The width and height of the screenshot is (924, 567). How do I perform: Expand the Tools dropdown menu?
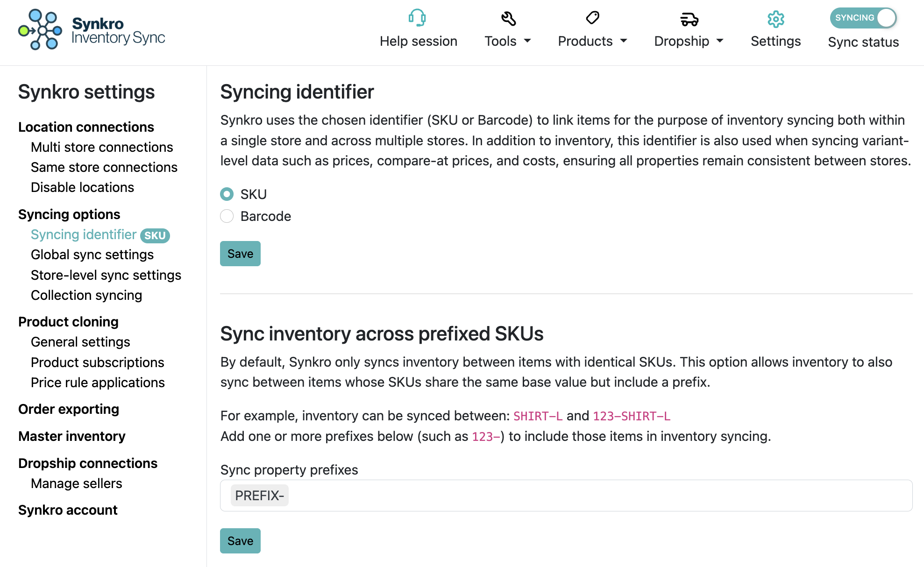tap(509, 41)
